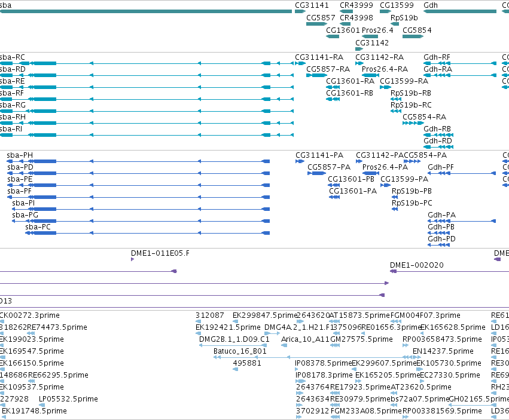This screenshot has width=509, height=420.
Task: Open the DMG2B.1_1.D09.C1 alignment
Action: (x=233, y=345)
